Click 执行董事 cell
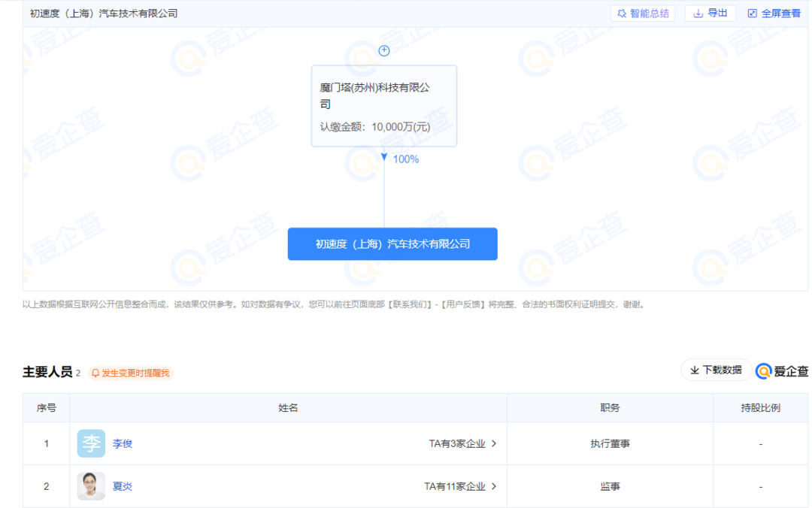The height and width of the screenshot is (508, 812). pos(610,443)
